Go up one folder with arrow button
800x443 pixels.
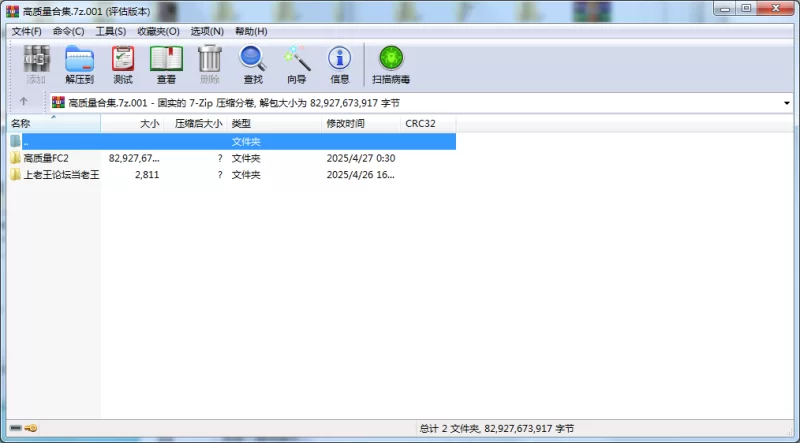(23, 102)
